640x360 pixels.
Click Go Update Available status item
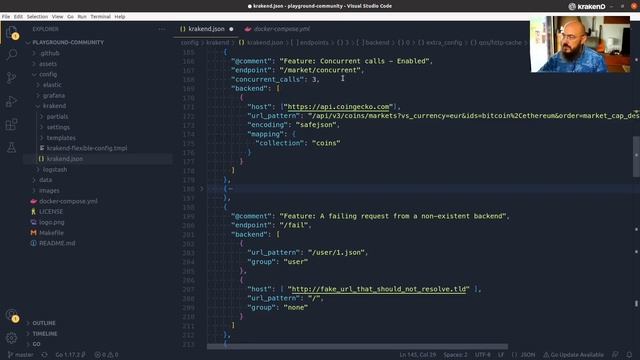pos(573,355)
